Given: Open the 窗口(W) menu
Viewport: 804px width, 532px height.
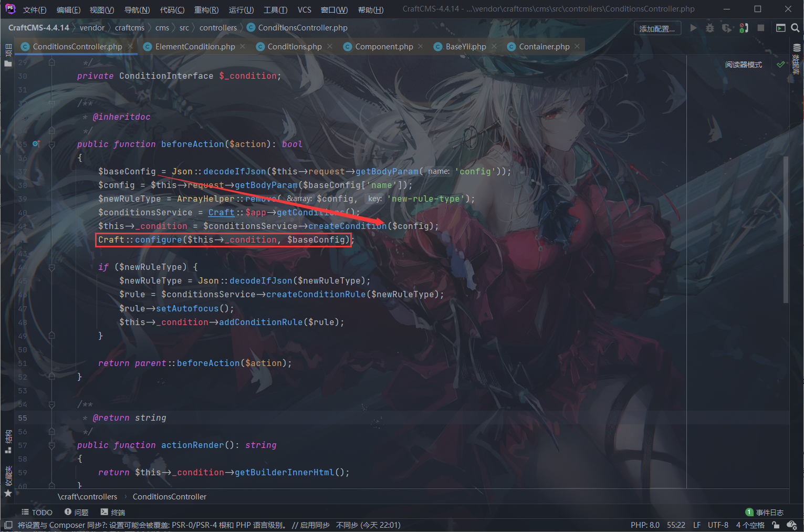Looking at the screenshot, I should [x=334, y=9].
